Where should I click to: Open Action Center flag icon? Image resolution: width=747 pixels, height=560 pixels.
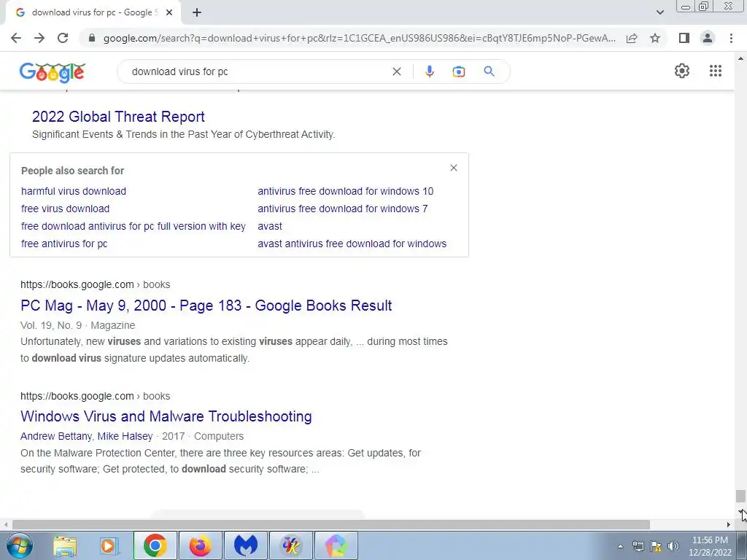coord(656,546)
